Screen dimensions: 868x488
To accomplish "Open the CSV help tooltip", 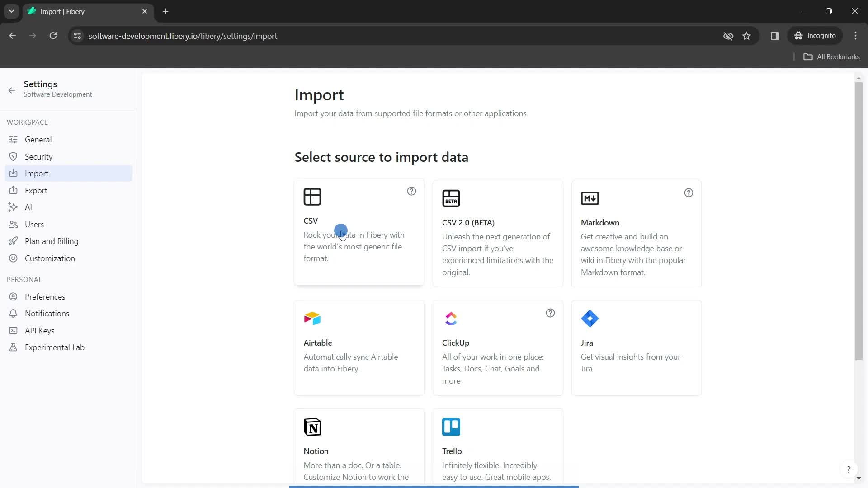I will coord(412,191).
